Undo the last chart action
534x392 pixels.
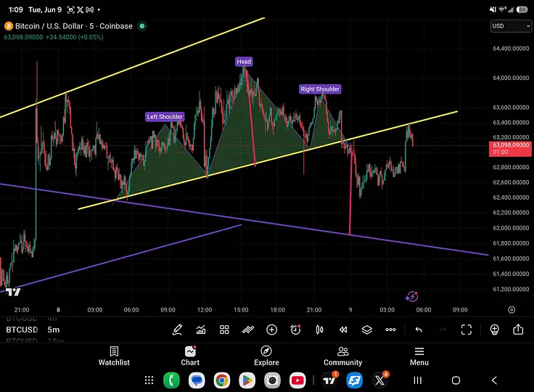[x=419, y=330]
